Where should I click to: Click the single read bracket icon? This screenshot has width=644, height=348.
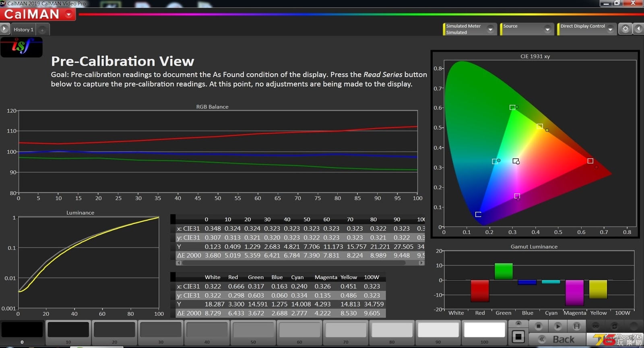(x=576, y=326)
